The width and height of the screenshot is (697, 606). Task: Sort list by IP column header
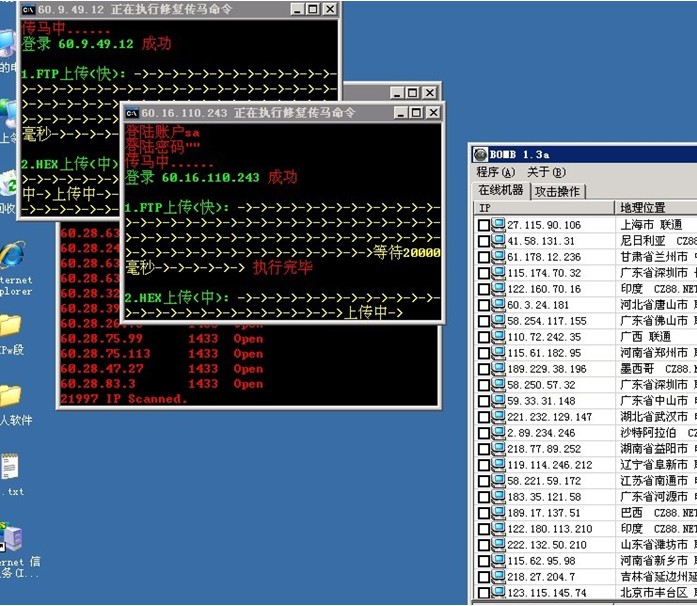(x=544, y=208)
